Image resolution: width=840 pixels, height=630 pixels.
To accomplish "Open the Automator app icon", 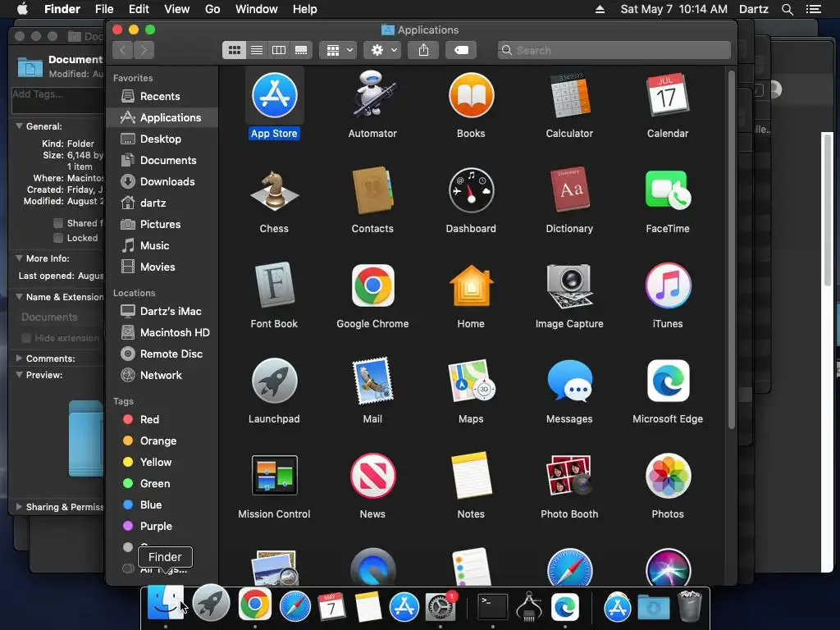I will click(373, 95).
